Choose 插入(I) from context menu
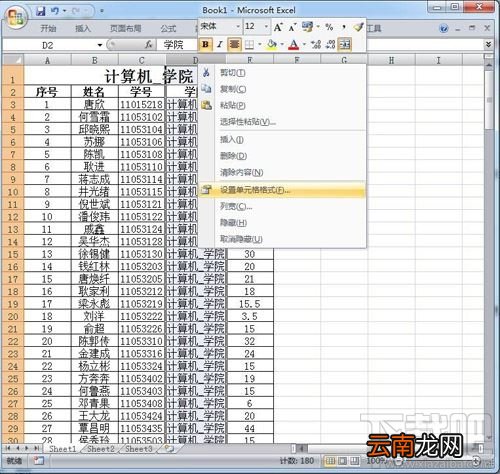 [x=282, y=139]
